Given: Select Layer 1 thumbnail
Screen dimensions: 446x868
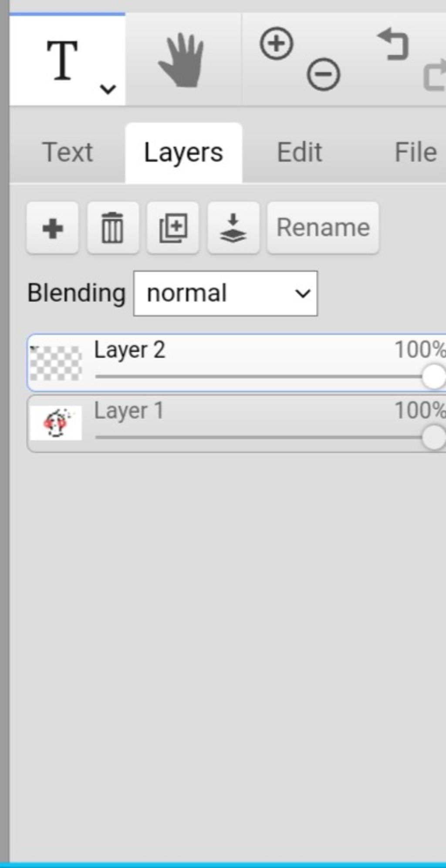Looking at the screenshot, I should 56,423.
